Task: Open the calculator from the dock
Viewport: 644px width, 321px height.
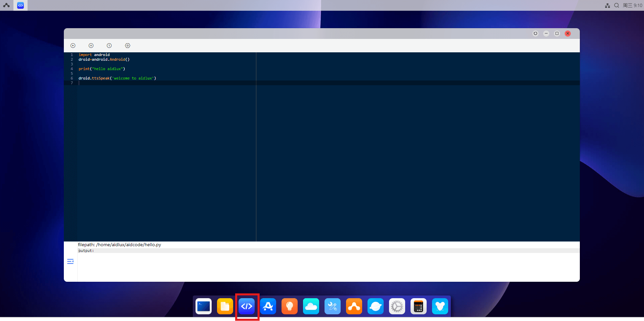Action: pos(419,306)
